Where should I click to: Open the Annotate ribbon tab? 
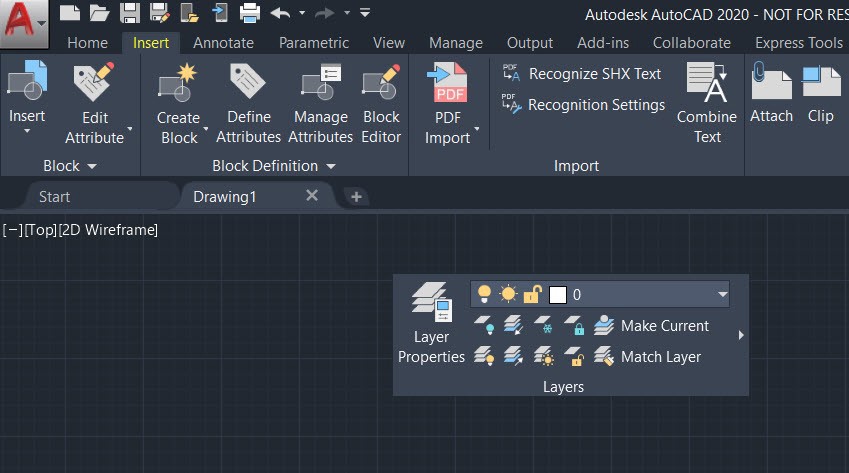223,43
